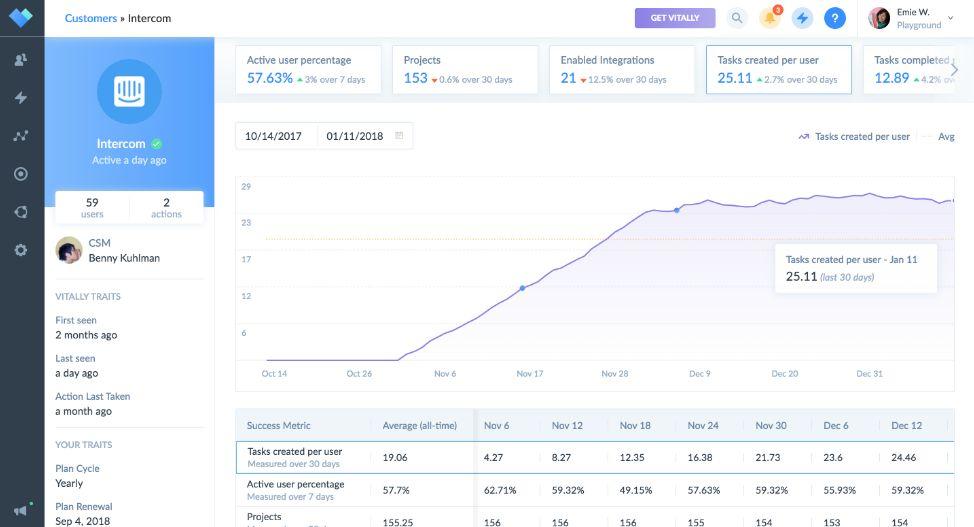
Task: Open the target circle sidebar icon
Action: coord(20,174)
